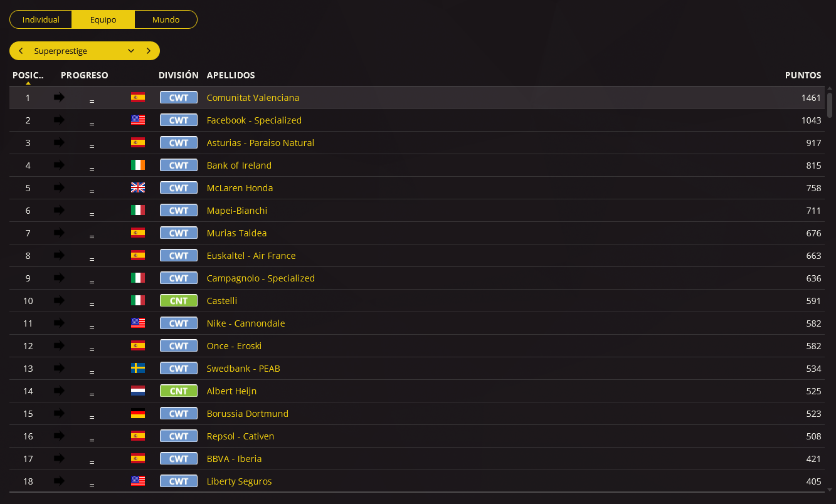Open team Facebook - Specialized
Viewport: 836px width, 504px height.
(x=254, y=120)
